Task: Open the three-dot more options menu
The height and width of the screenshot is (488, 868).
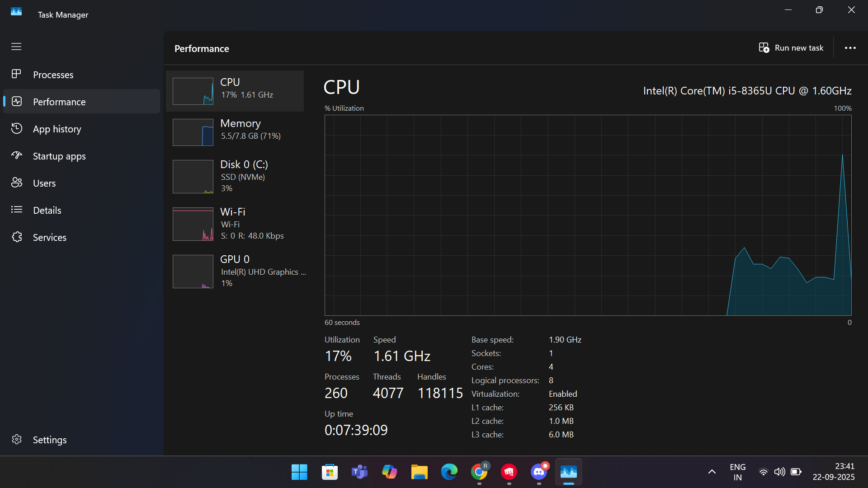Action: tap(850, 48)
